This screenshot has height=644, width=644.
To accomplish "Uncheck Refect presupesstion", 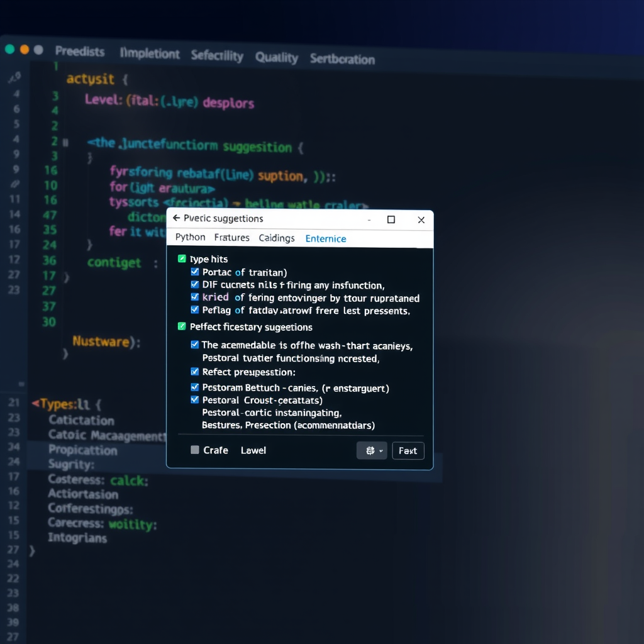I will coord(194,373).
